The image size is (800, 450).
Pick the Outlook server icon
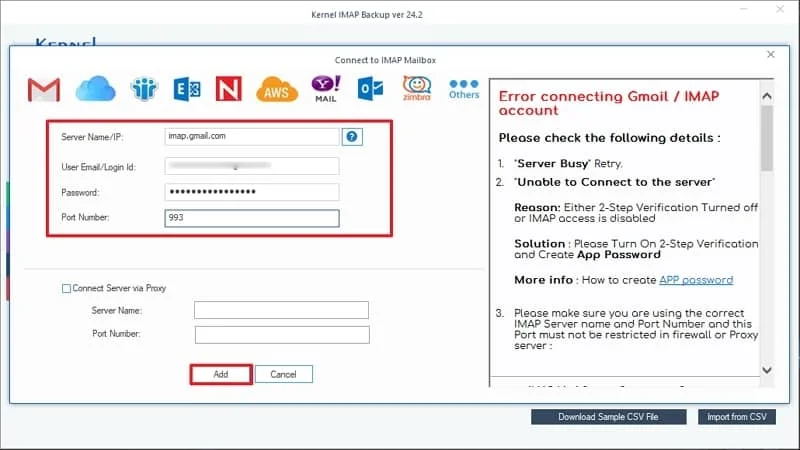(x=370, y=89)
